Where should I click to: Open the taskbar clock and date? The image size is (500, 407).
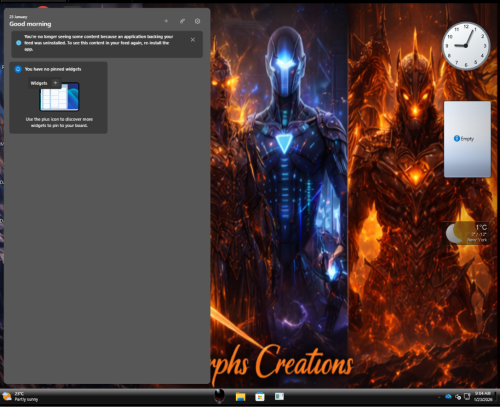click(483, 397)
